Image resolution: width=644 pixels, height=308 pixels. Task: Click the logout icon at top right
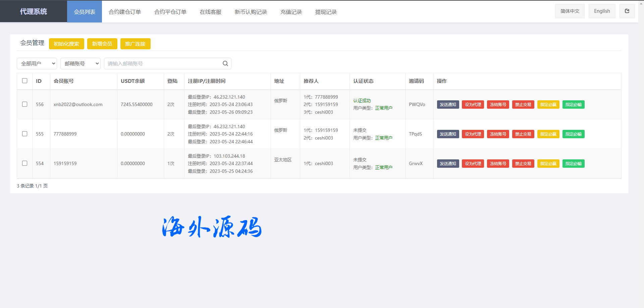[627, 11]
